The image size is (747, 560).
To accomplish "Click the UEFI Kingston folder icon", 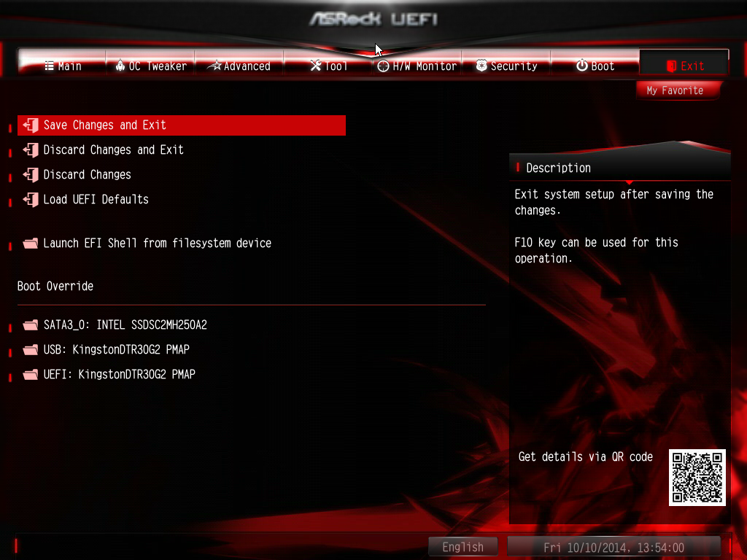I will (31, 375).
